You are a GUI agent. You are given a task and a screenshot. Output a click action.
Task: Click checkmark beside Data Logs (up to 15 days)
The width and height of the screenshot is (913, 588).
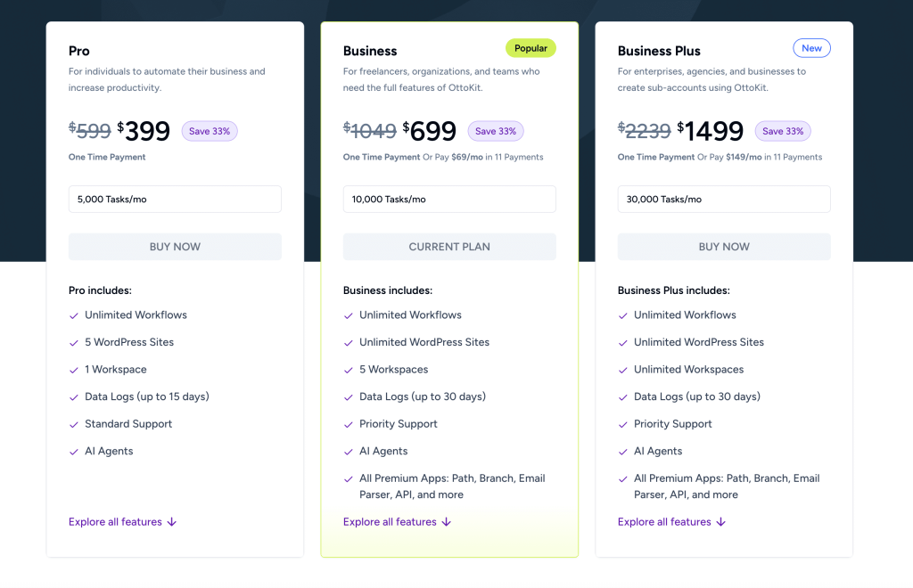74,397
